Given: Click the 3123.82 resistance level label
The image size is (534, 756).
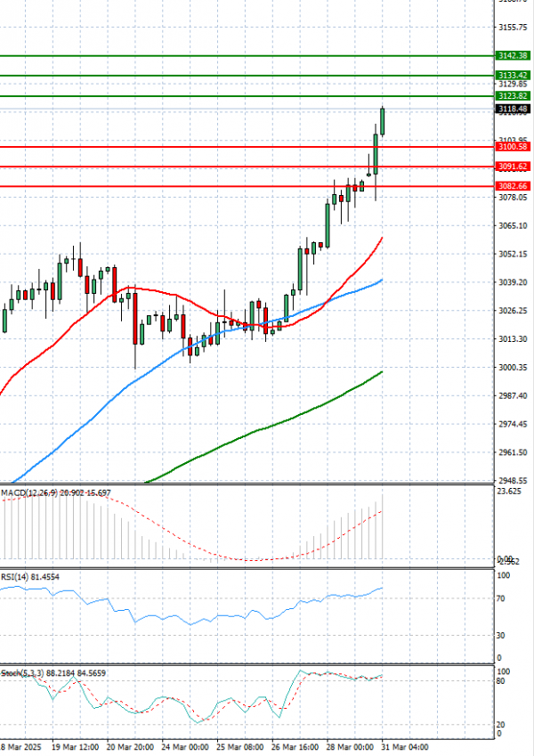Looking at the screenshot, I should (x=513, y=96).
